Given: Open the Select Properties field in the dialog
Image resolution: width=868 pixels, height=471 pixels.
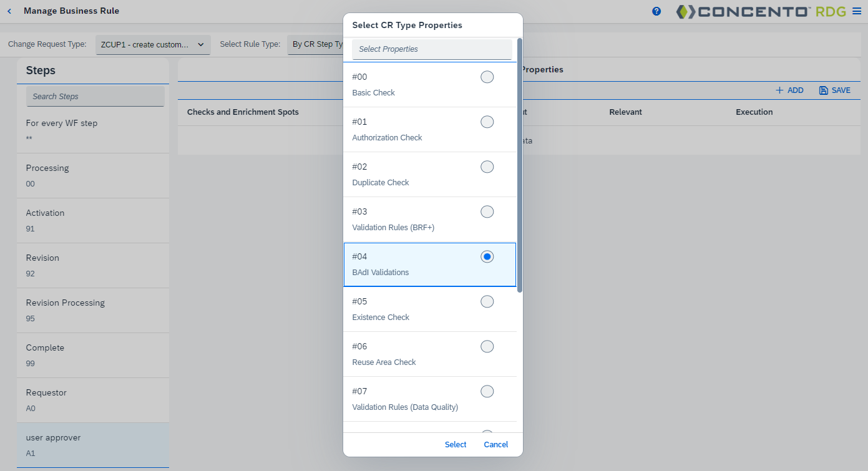Looking at the screenshot, I should pos(432,49).
